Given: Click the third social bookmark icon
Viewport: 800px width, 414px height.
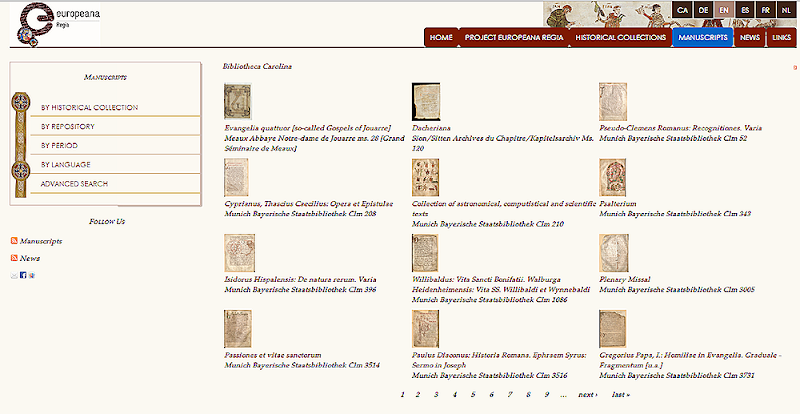Looking at the screenshot, I should [32, 276].
